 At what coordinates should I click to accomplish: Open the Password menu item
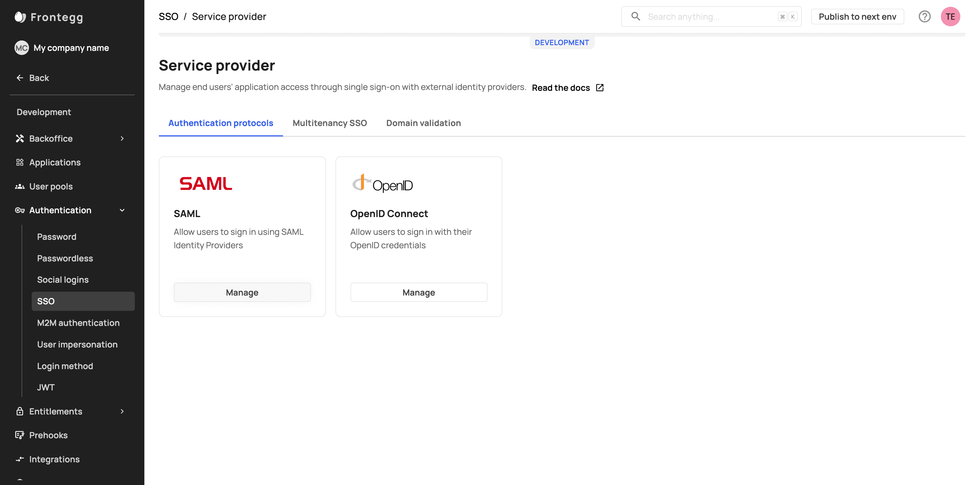point(57,236)
